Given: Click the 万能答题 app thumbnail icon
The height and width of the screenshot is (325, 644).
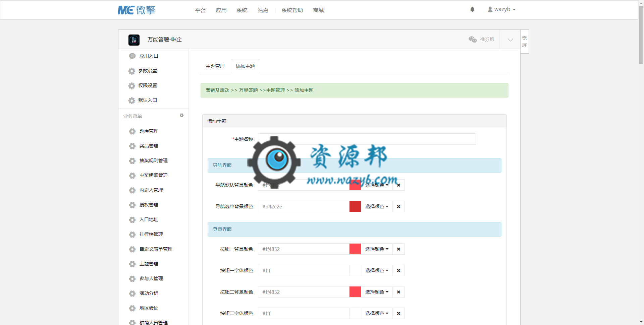Looking at the screenshot, I should [x=134, y=40].
